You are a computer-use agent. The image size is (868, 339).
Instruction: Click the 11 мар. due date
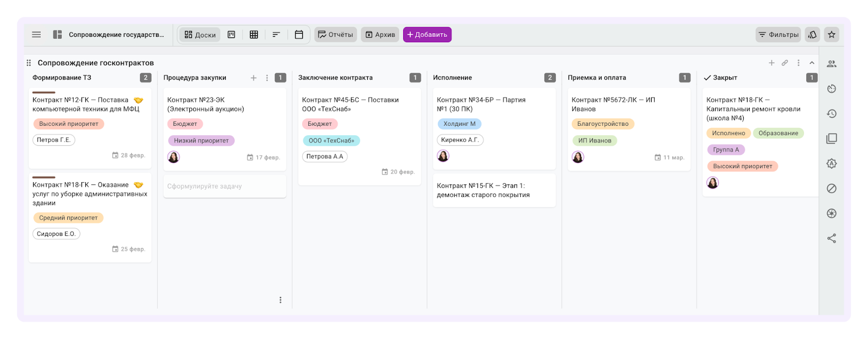(669, 158)
